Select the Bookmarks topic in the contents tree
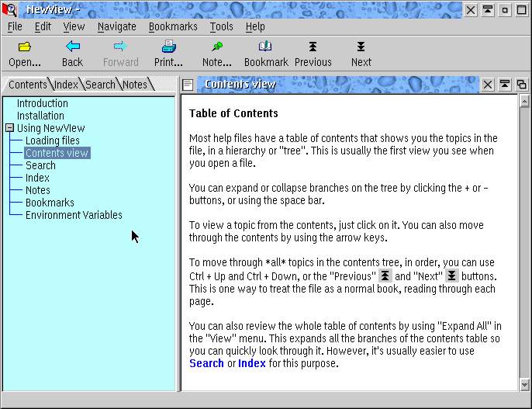Viewport: 532px width, 409px height. (50, 203)
